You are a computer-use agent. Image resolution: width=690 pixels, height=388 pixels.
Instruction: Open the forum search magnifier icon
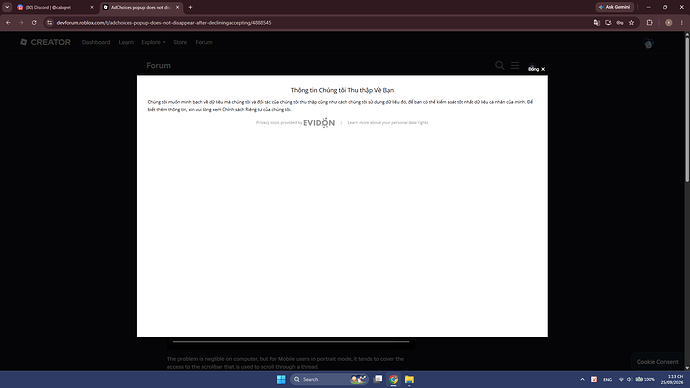[x=499, y=66]
